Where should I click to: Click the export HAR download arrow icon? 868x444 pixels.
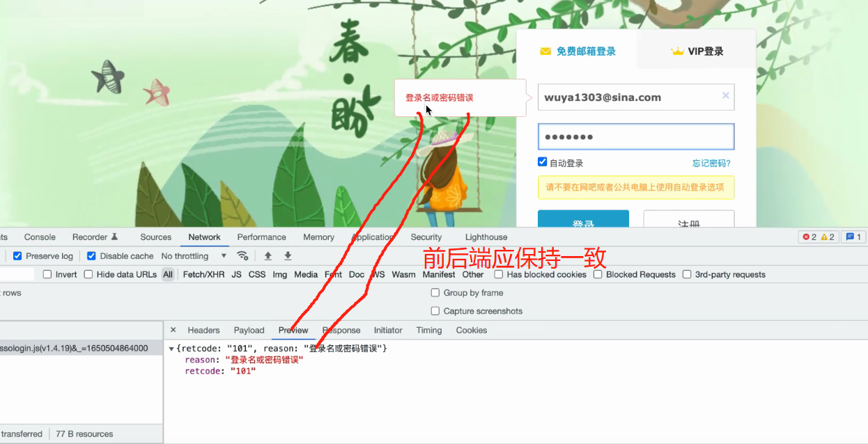[x=288, y=255]
